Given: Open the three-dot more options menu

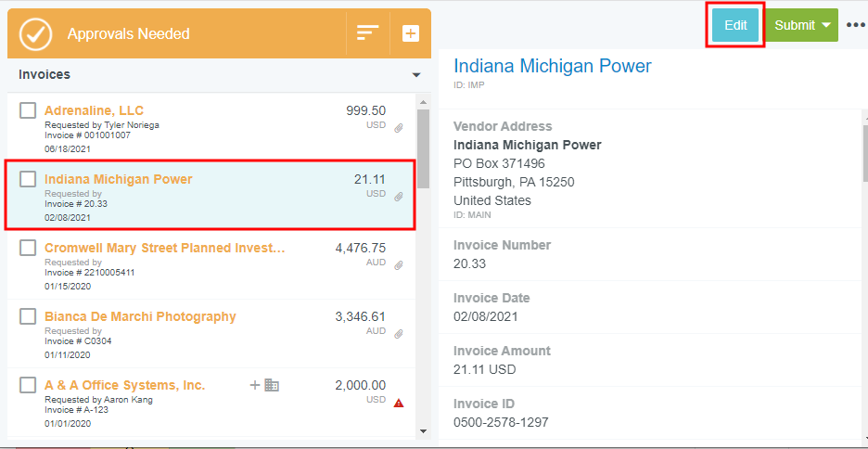Looking at the screenshot, I should coord(855,25).
